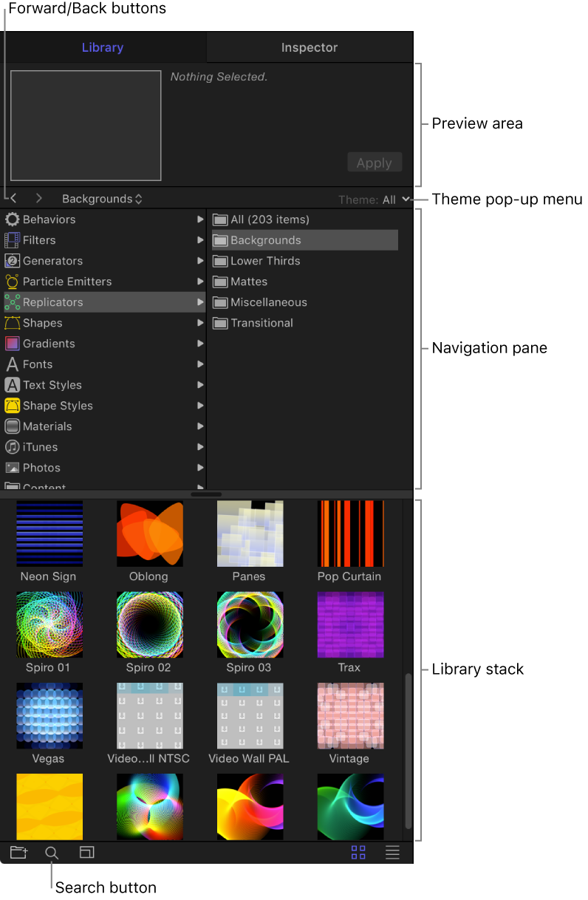Expand the Gradients disclosure arrow

(x=200, y=344)
